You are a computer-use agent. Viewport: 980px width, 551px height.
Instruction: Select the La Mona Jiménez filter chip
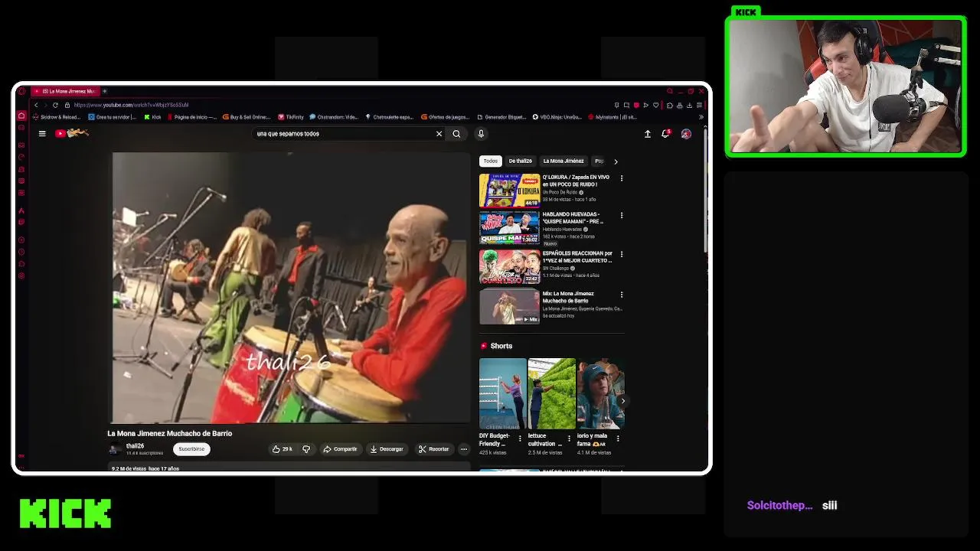(x=563, y=161)
